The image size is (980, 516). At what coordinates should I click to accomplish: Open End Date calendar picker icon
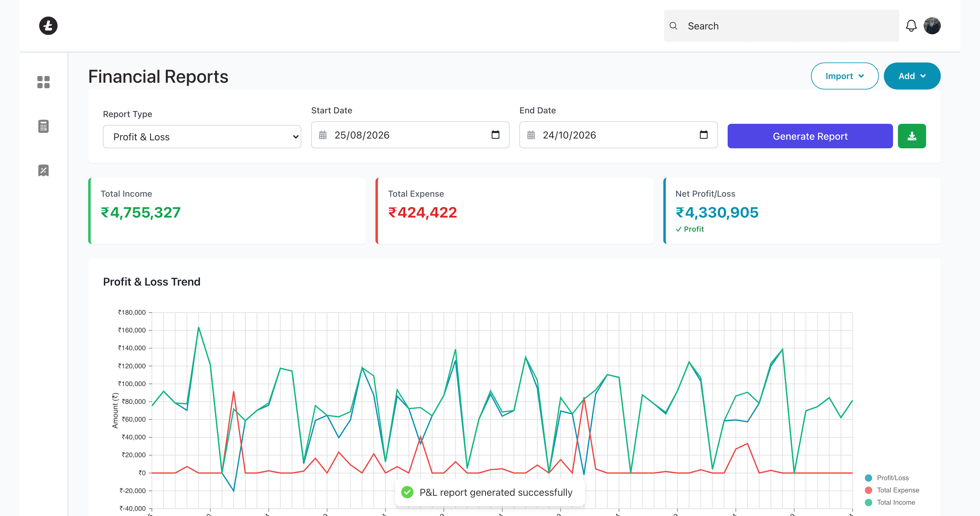click(703, 135)
